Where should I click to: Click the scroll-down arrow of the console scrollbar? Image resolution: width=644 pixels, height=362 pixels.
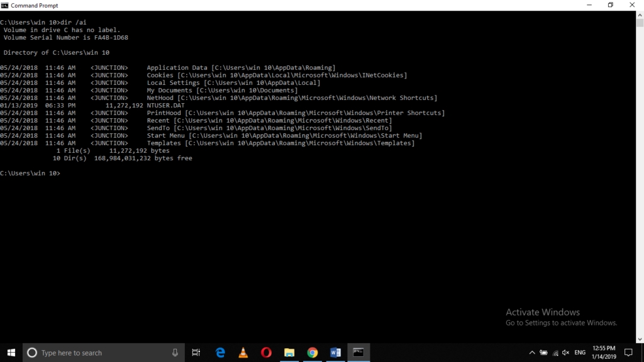pyautogui.click(x=640, y=339)
